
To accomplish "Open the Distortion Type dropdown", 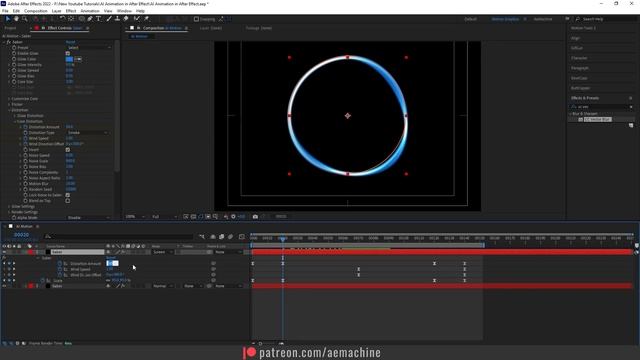I will pyautogui.click(x=88, y=133).
